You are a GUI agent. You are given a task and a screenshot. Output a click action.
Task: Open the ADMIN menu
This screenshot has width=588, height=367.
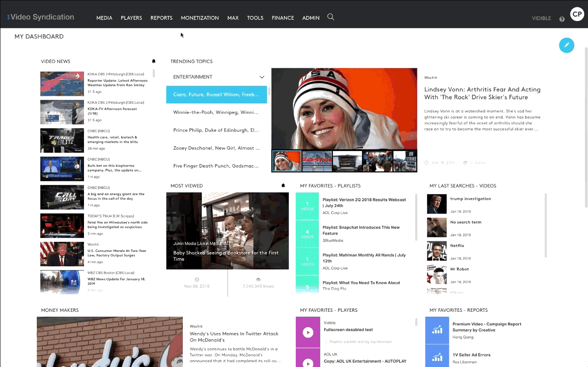[311, 18]
